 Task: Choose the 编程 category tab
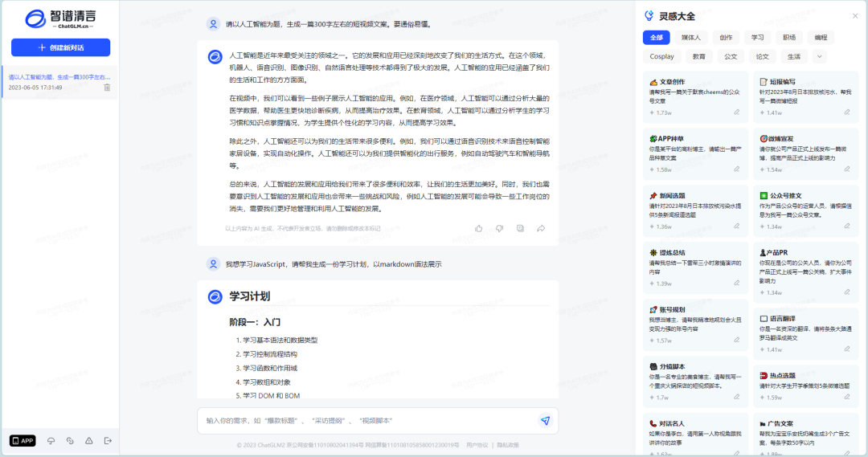point(820,37)
